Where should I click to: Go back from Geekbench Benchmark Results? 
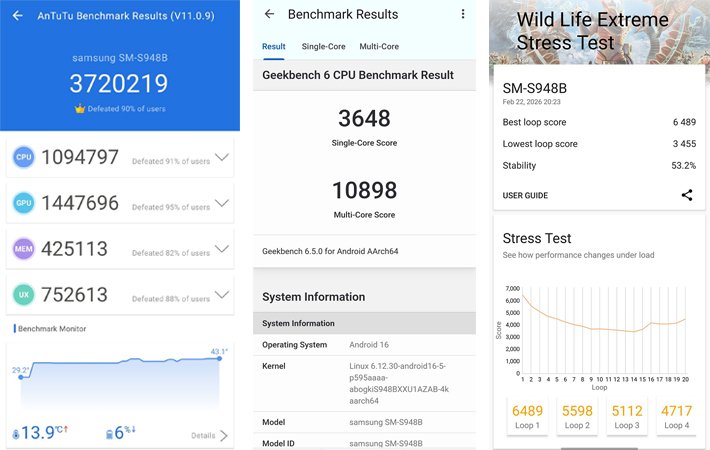[269, 14]
